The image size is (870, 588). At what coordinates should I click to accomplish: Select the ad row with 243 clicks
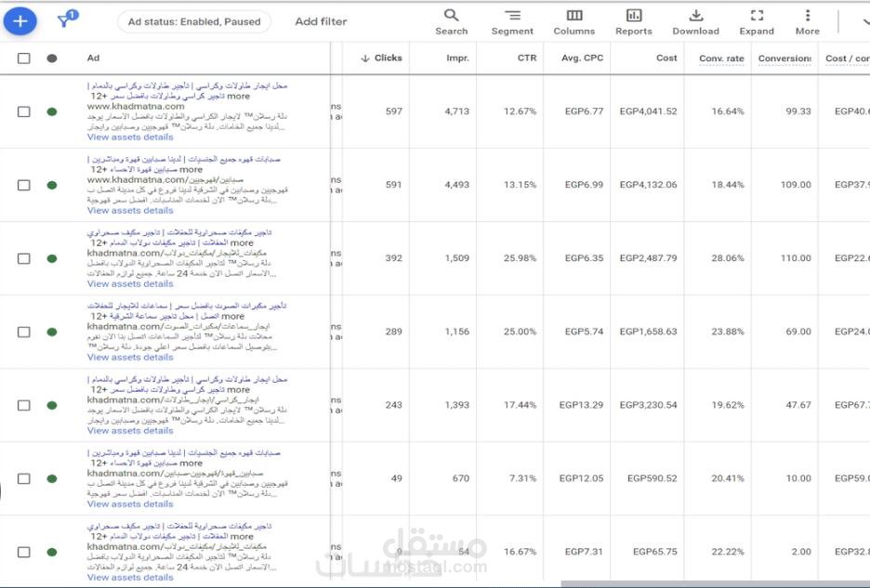(24, 405)
